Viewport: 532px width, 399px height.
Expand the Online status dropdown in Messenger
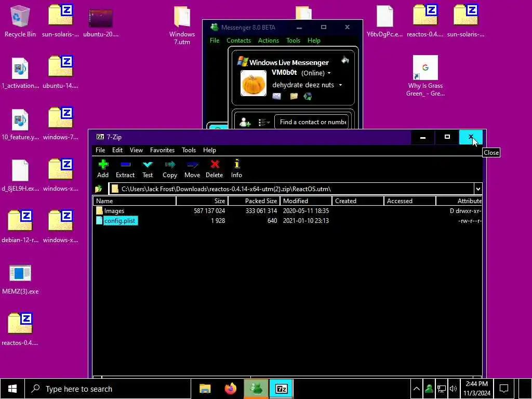coord(329,73)
